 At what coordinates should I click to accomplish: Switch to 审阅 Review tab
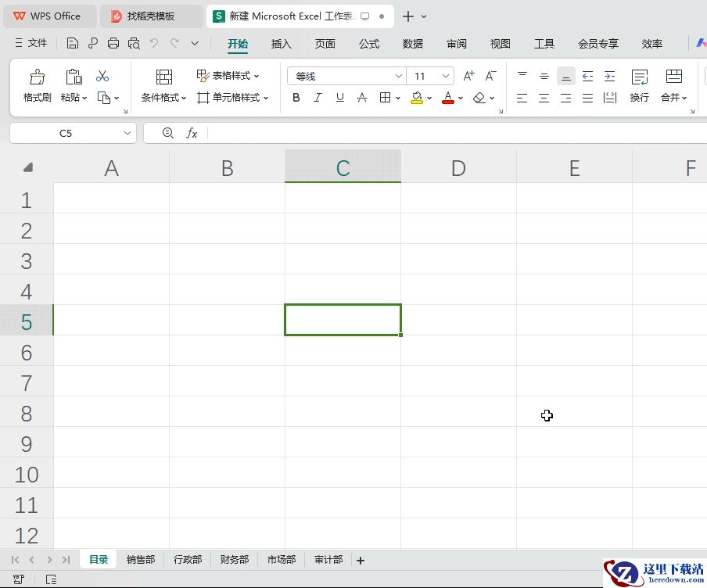(x=456, y=44)
